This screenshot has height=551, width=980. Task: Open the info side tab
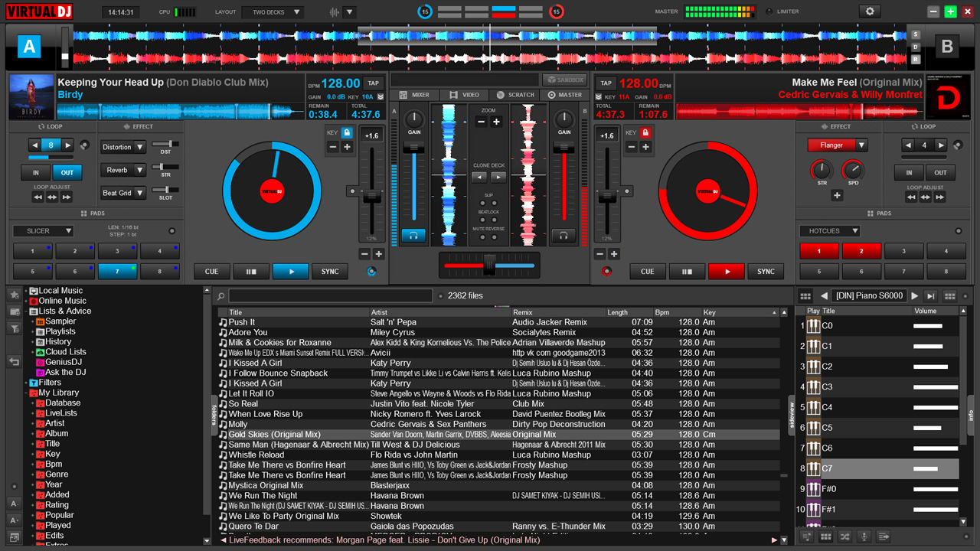971,415
